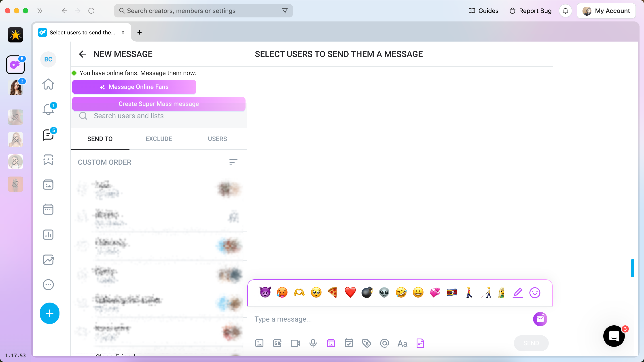Click Message Online Fans button
Screen dimensions: 644x362
pos(134,87)
